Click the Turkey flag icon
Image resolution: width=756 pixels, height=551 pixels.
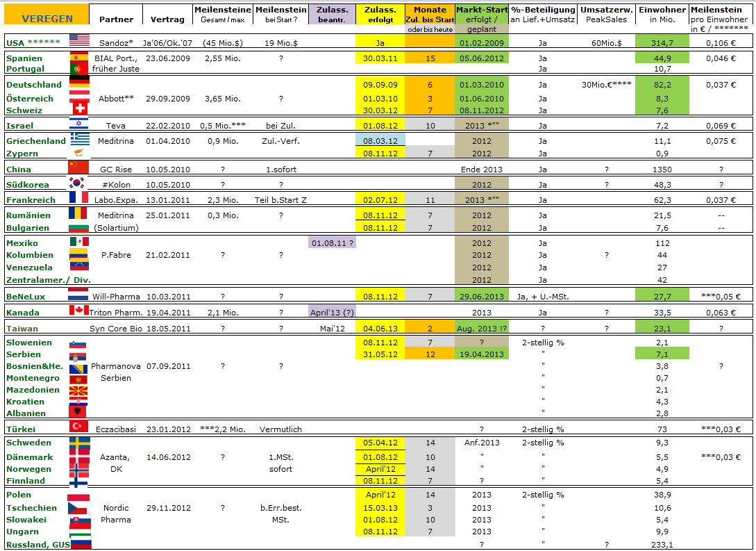click(78, 426)
